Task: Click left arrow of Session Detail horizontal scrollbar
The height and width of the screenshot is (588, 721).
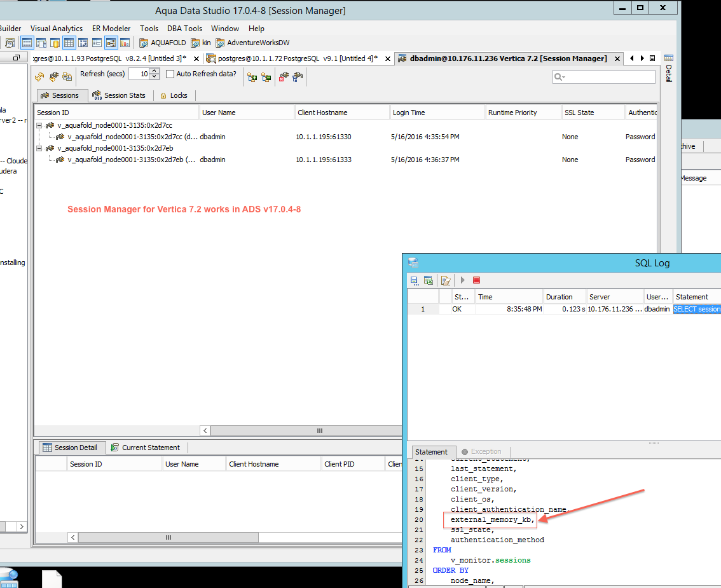Action: (x=72, y=537)
